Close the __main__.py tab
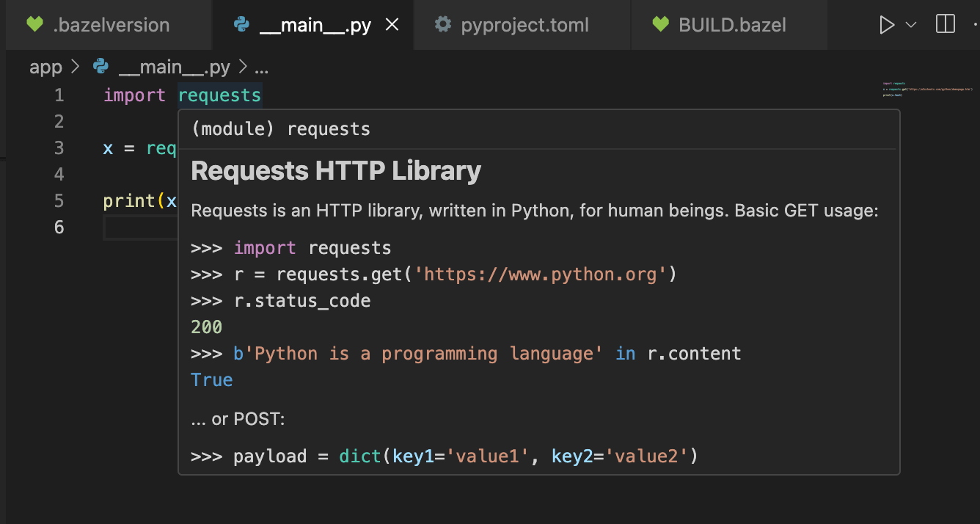The width and height of the screenshot is (980, 524). (x=392, y=25)
